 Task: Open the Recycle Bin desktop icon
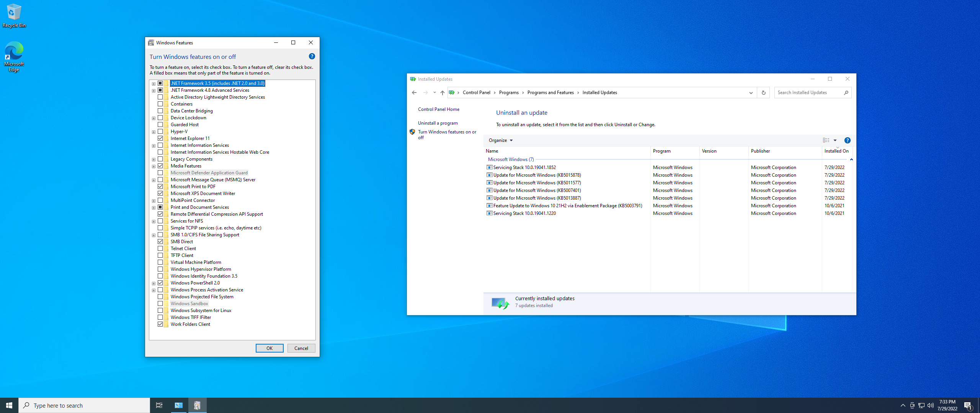point(14,15)
